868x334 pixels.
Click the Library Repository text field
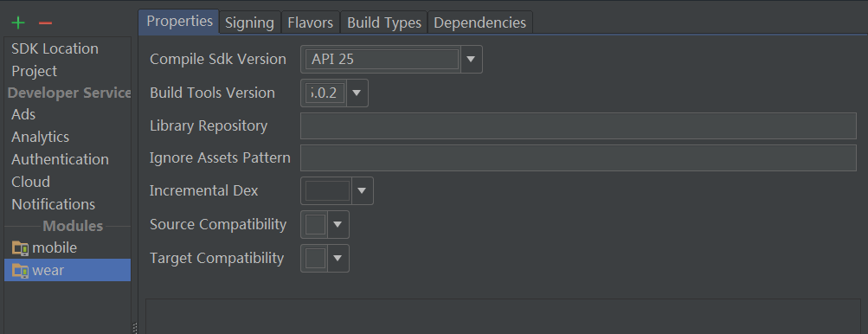(578, 125)
